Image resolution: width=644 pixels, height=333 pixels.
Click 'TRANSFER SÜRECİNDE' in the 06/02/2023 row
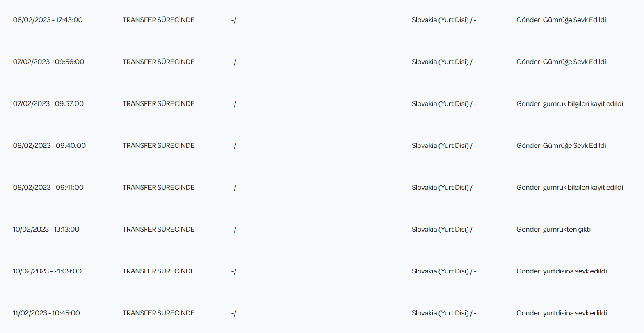point(158,20)
